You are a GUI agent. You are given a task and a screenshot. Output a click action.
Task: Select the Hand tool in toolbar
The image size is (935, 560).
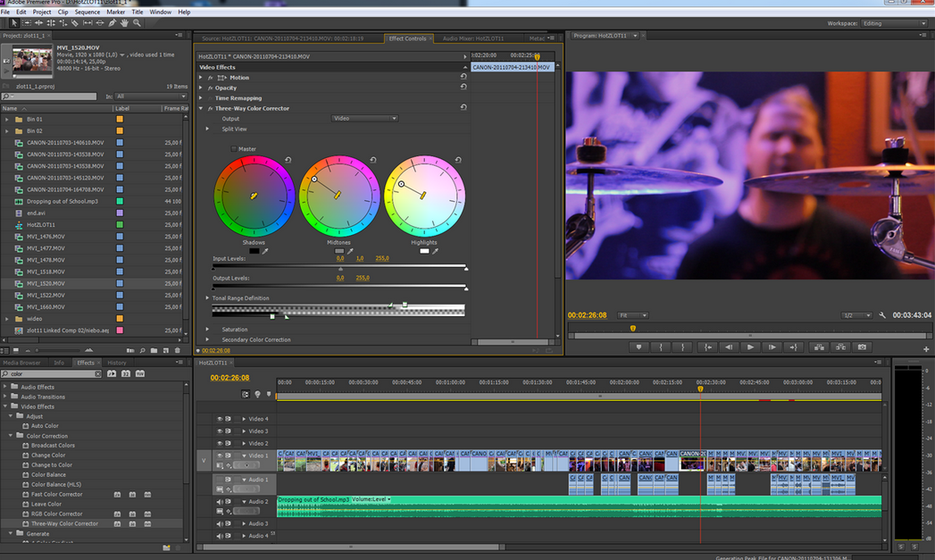[x=124, y=22]
